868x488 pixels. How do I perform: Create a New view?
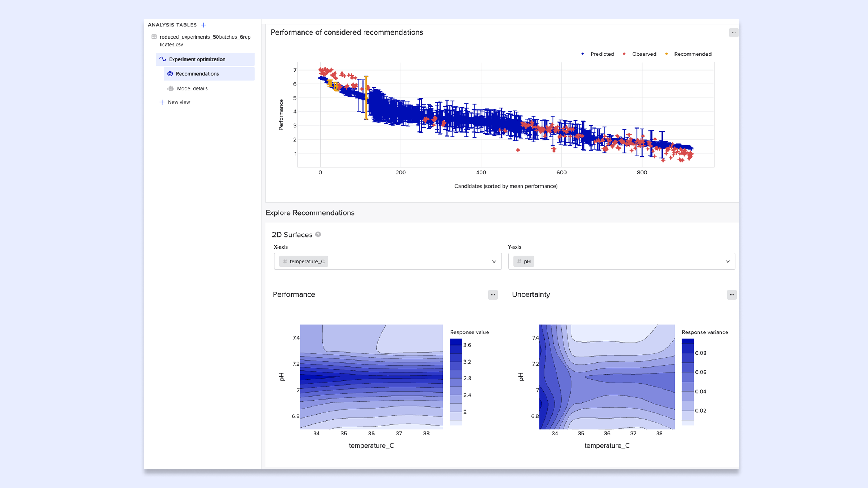(179, 102)
